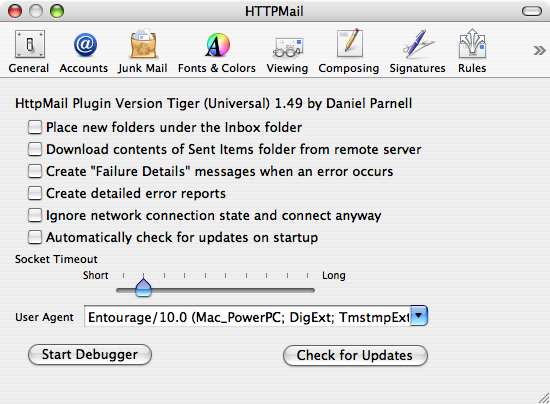
Task: Tick Ignore network connection state option
Action: [x=35, y=215]
